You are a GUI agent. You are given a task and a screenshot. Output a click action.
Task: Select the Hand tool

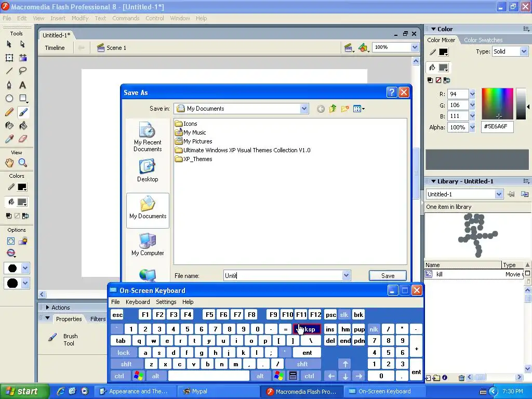(x=9, y=163)
